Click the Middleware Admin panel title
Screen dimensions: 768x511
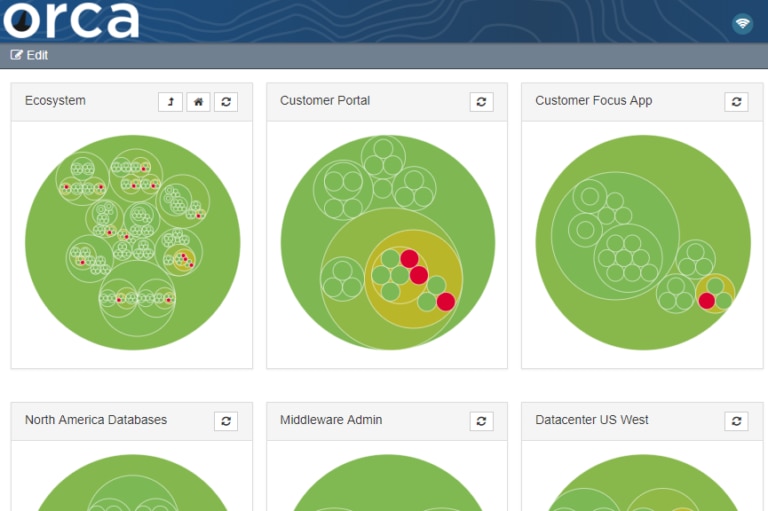coord(331,420)
